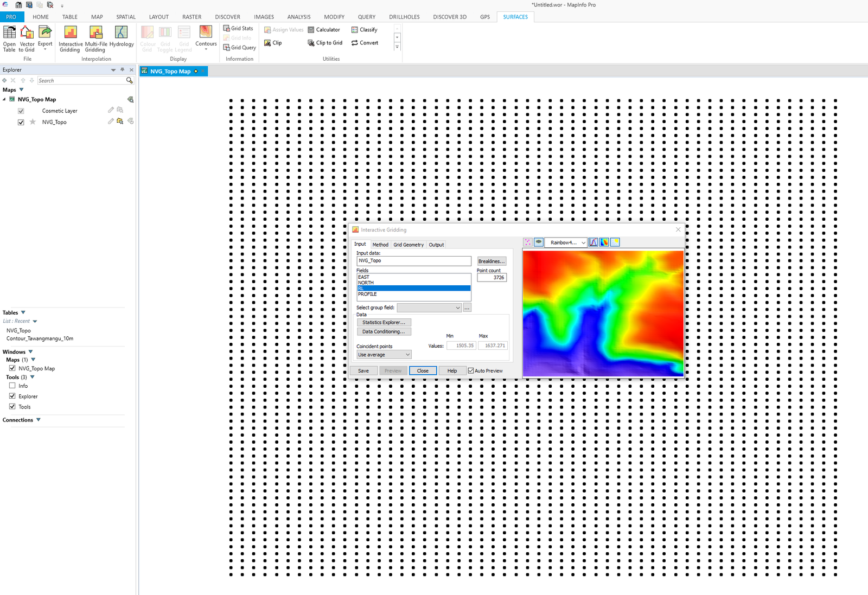
Task: Open Grid Stats from the Information group
Action: click(239, 28)
